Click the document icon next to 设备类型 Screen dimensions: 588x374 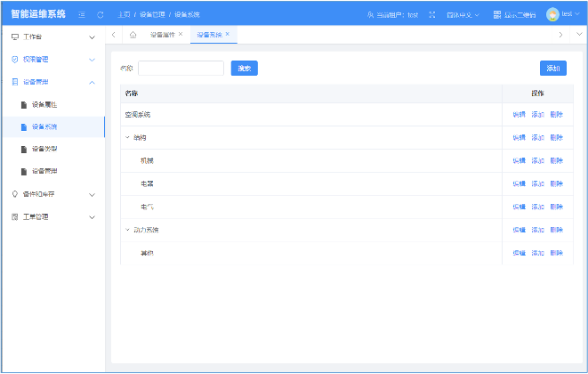pyautogui.click(x=24, y=149)
